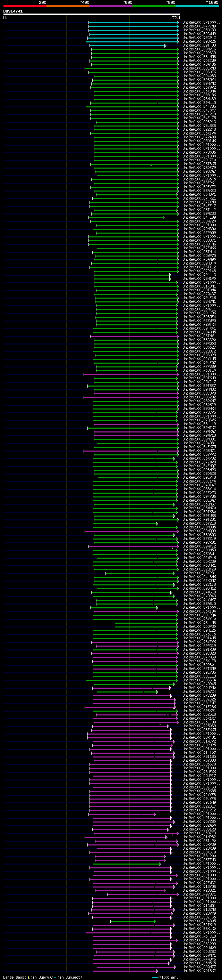Click the cyan =100char. scale bar
222x980 pixels.
[x=155, y=977]
